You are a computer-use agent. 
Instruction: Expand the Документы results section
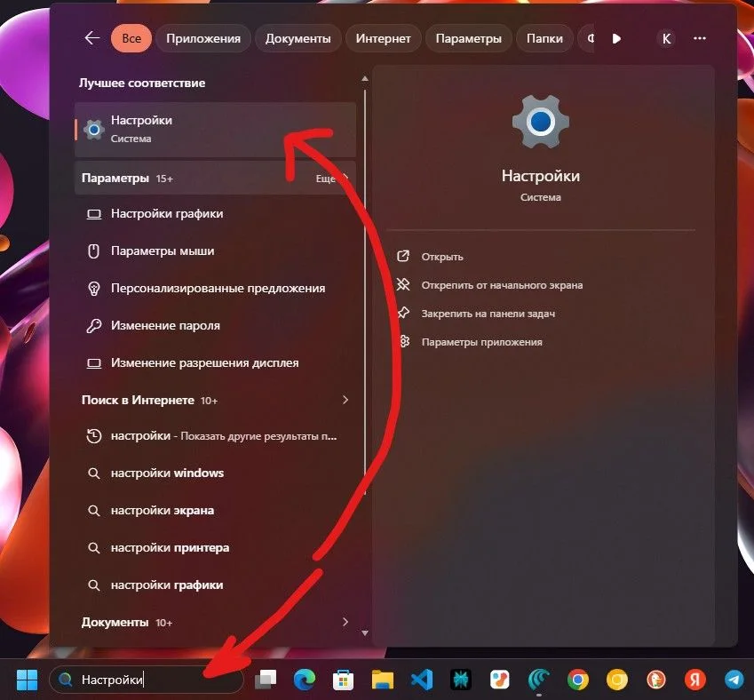[x=345, y=622]
